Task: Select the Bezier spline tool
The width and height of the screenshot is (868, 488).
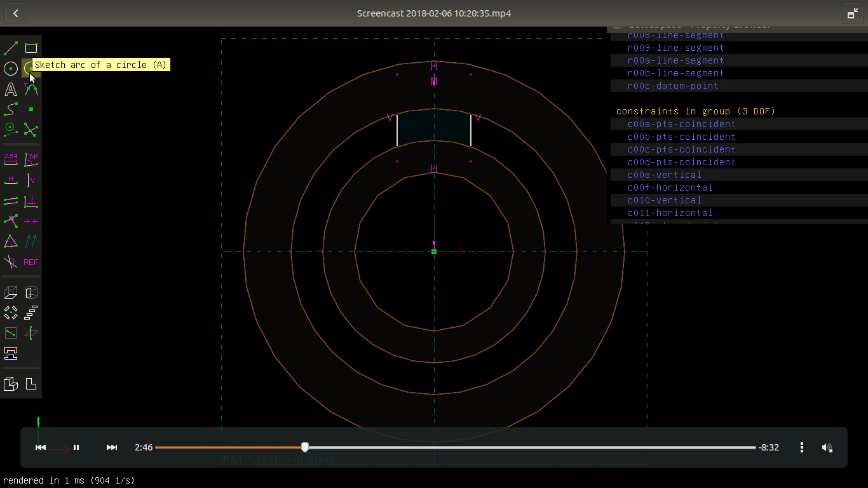Action: pos(11,109)
